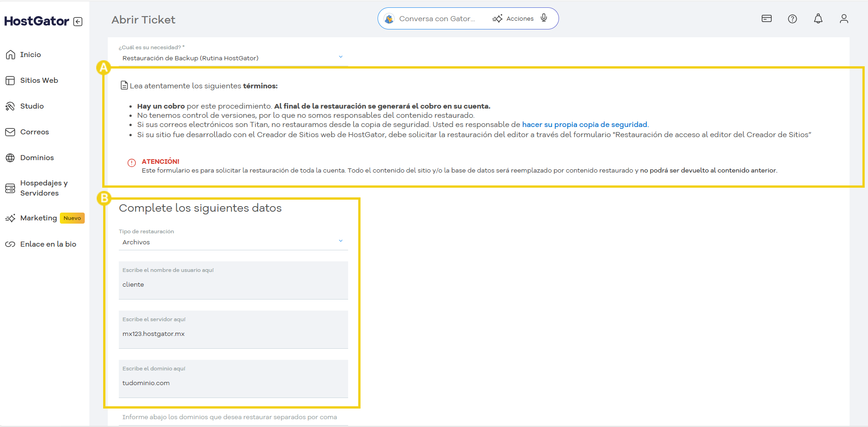Open the user profile icon
868x427 pixels.
844,18
